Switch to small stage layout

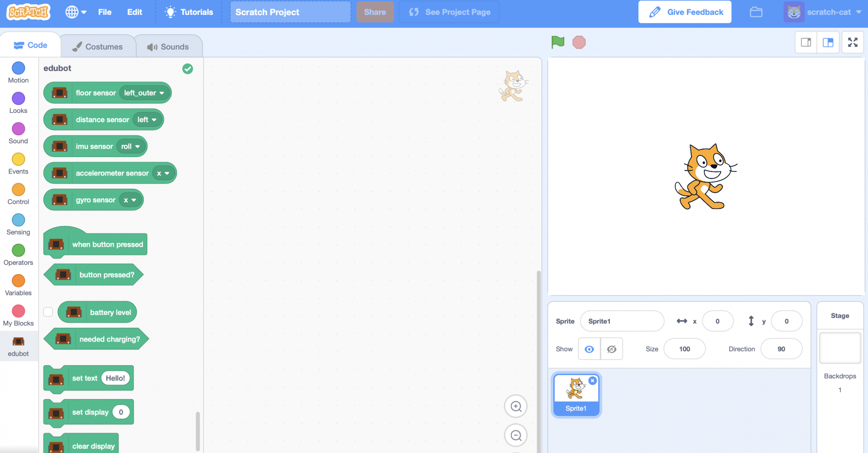click(x=806, y=42)
